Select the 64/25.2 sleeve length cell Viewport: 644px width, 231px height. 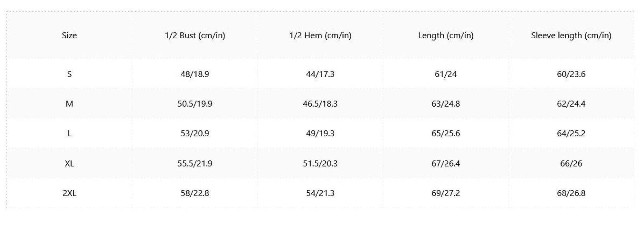tap(571, 133)
